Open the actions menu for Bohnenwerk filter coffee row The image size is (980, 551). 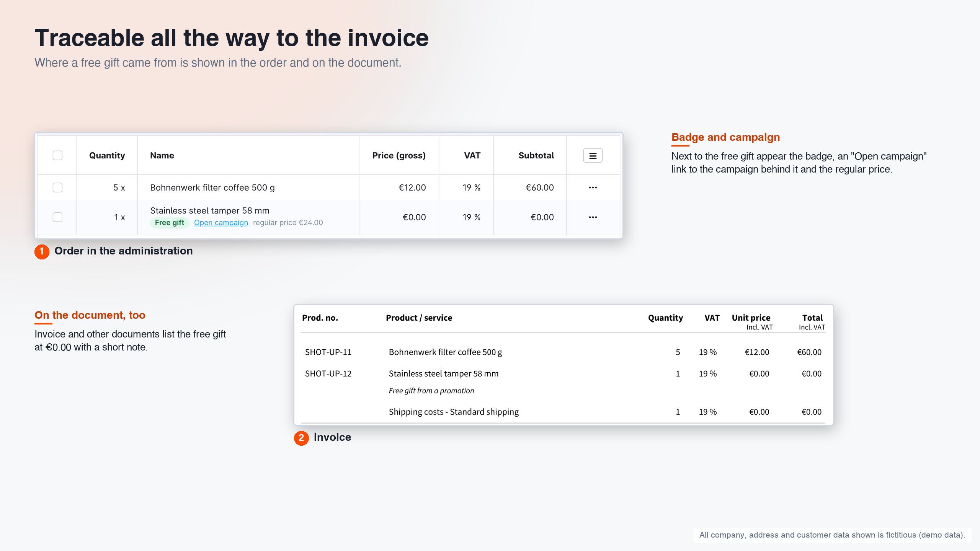click(593, 187)
